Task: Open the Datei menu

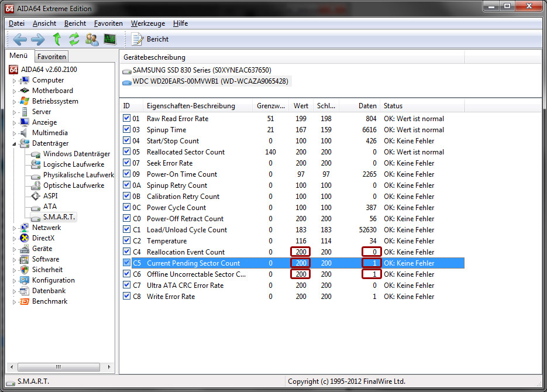Action: tap(16, 23)
